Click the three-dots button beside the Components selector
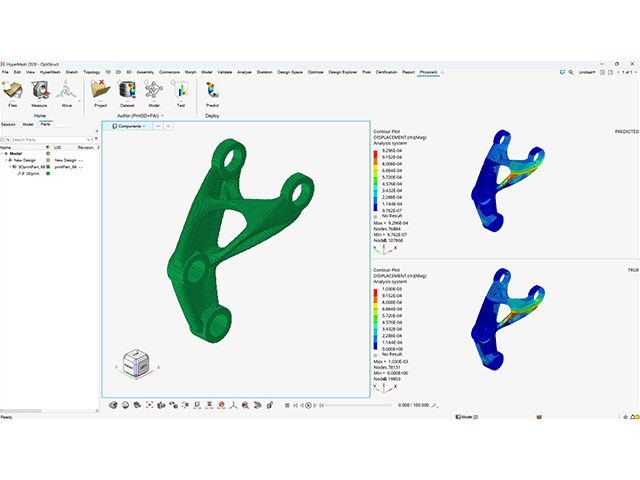The width and height of the screenshot is (640, 480). [158, 126]
